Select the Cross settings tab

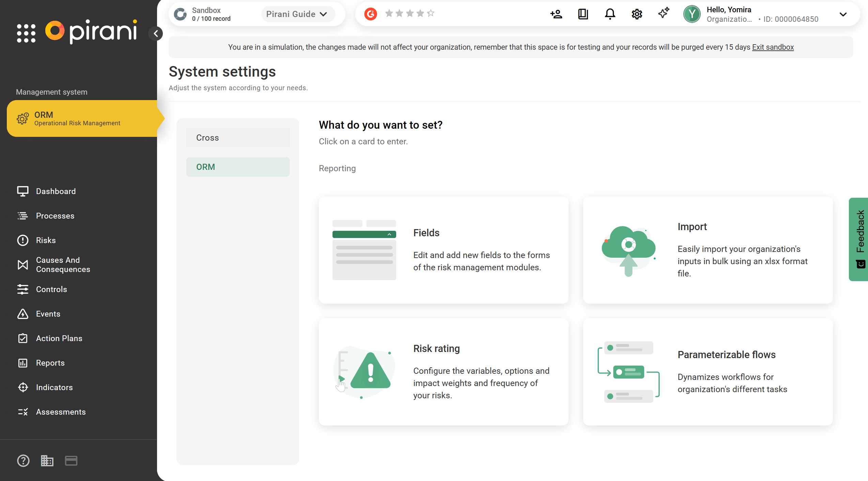click(238, 138)
